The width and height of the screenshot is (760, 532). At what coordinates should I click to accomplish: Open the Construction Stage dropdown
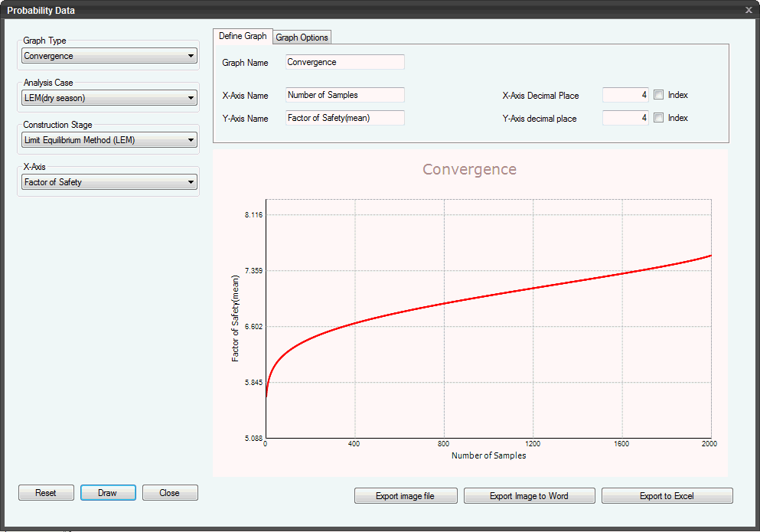point(109,140)
